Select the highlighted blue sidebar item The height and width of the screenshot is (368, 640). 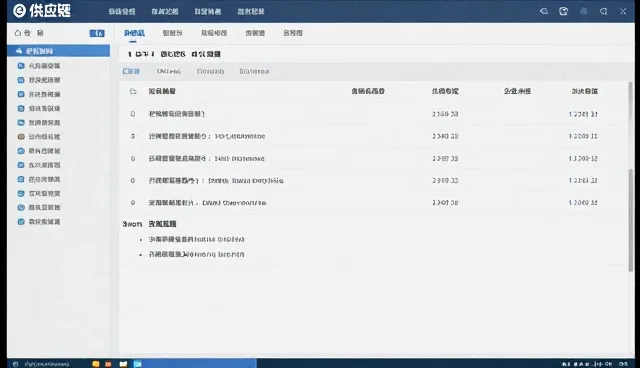pos(58,51)
